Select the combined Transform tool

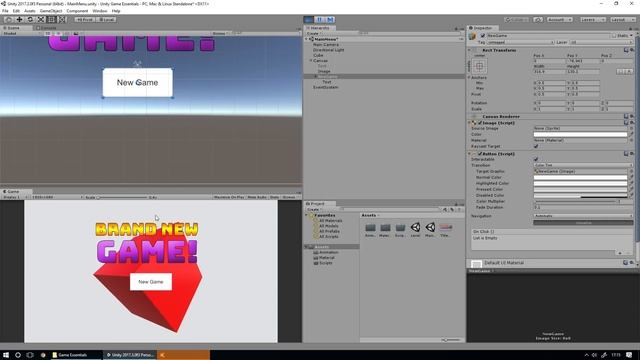pos(62,19)
